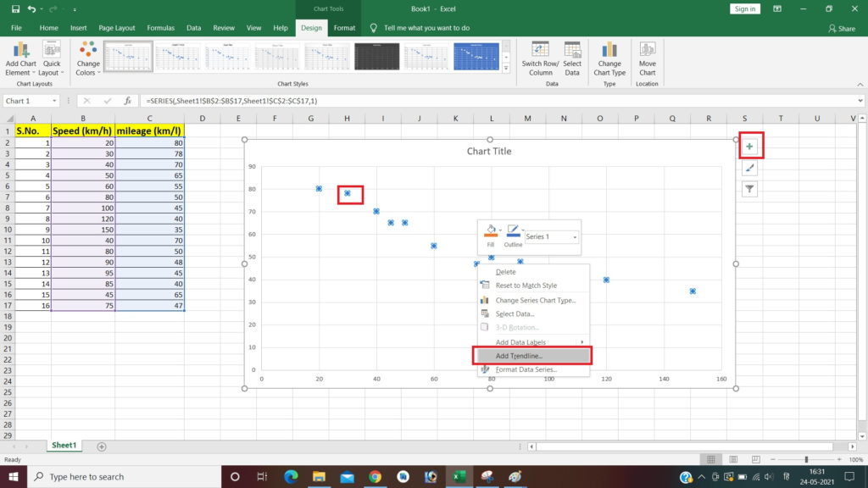
Task: Open Change Colors palette
Action: coord(88,58)
